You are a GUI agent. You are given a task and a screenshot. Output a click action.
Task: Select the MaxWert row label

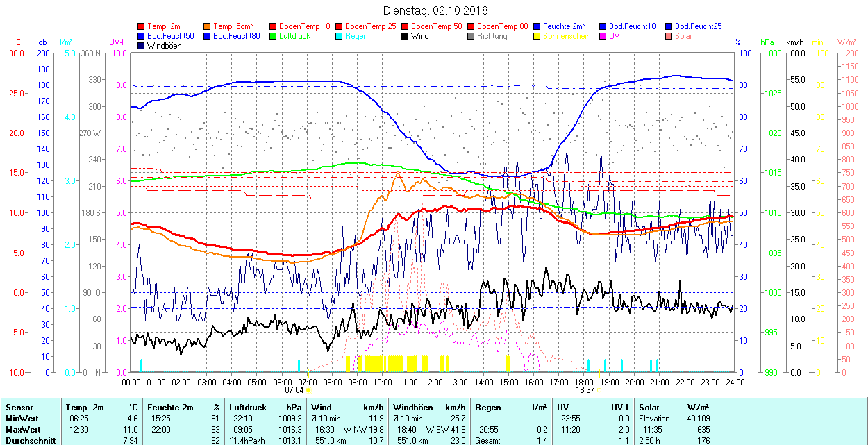pos(22,430)
